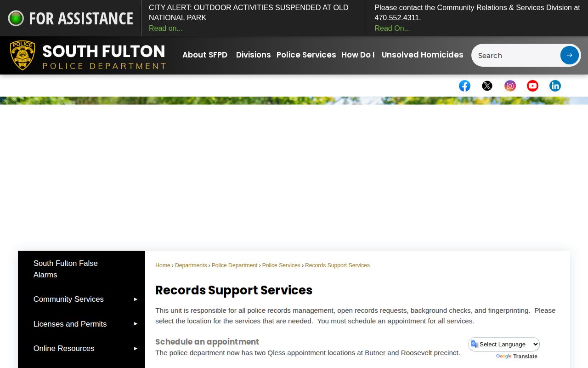Expand the Licenses and Permits submenu arrow

136,324
